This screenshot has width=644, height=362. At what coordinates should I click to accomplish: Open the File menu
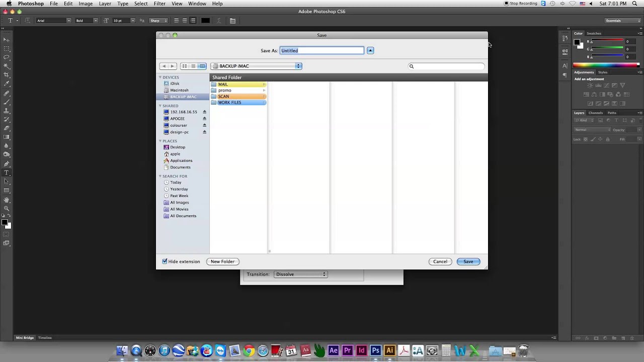coord(54,4)
